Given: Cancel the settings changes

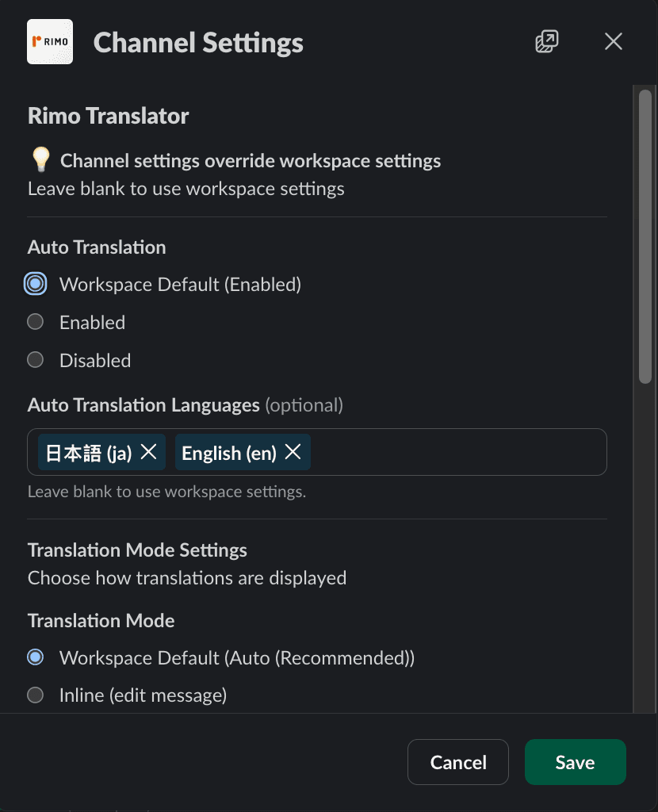Looking at the screenshot, I should [x=457, y=761].
